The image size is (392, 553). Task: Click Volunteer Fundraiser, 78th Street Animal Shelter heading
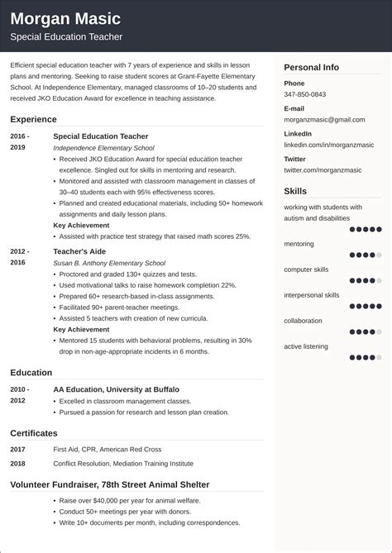[110, 484]
